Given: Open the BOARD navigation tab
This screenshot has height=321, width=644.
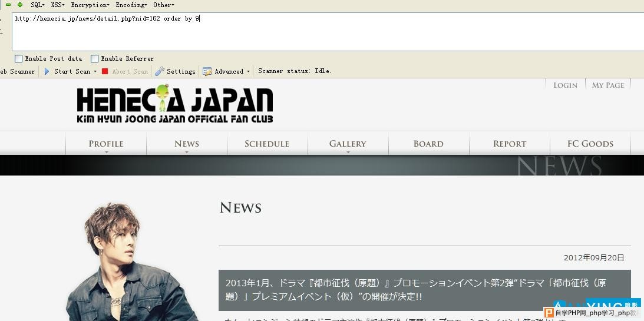Looking at the screenshot, I should pyautogui.click(x=428, y=144).
